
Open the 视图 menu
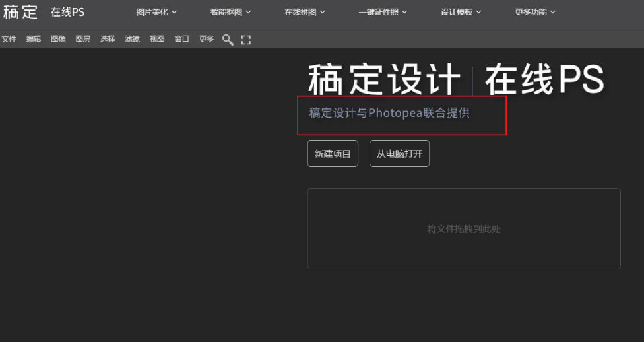click(x=157, y=39)
